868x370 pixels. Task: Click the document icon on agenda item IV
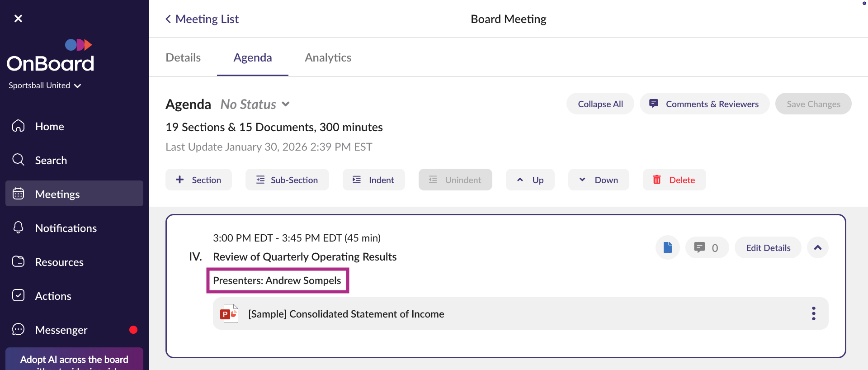click(x=667, y=247)
